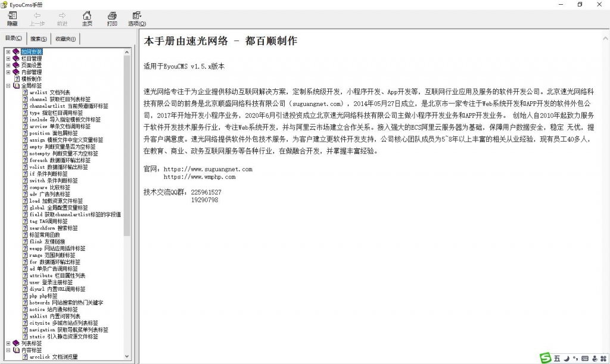Switch to the 目录(C) tab

click(14, 38)
